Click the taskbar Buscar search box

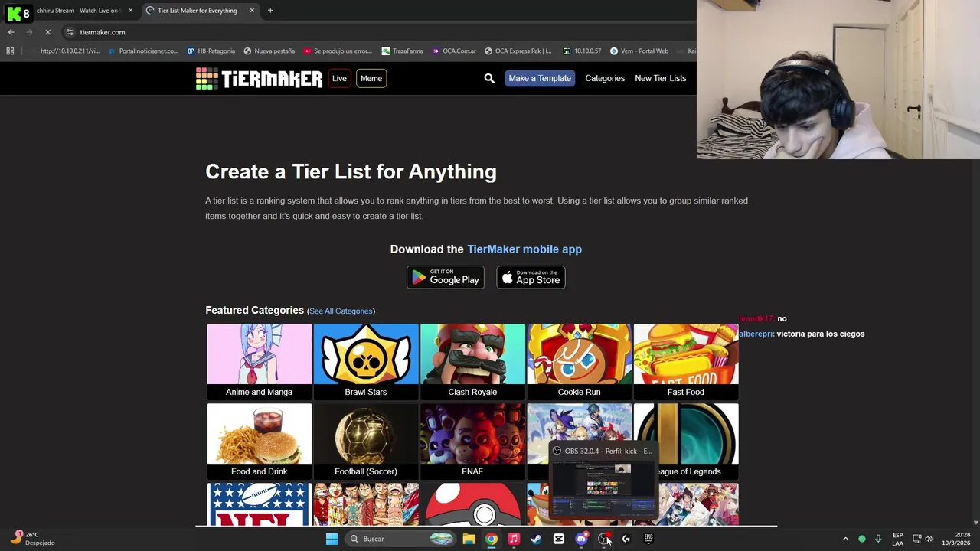click(x=400, y=539)
